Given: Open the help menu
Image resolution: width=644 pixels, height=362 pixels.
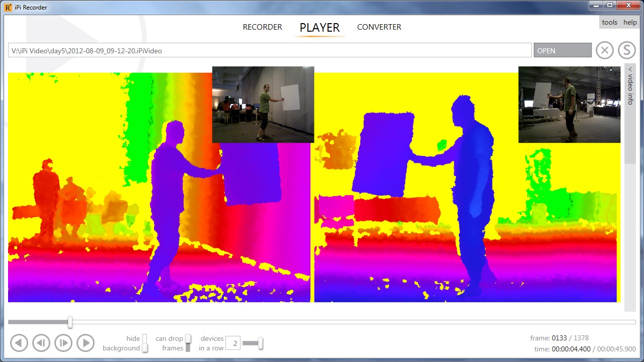Looking at the screenshot, I should tap(629, 22).
